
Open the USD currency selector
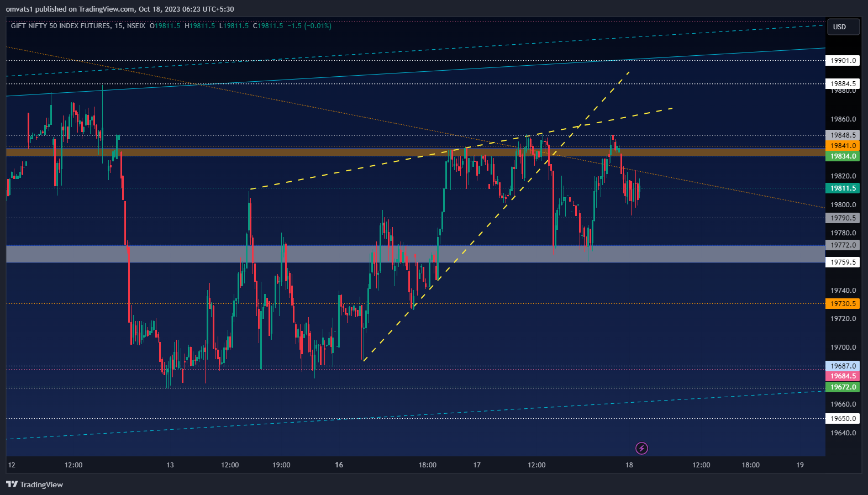(x=843, y=27)
